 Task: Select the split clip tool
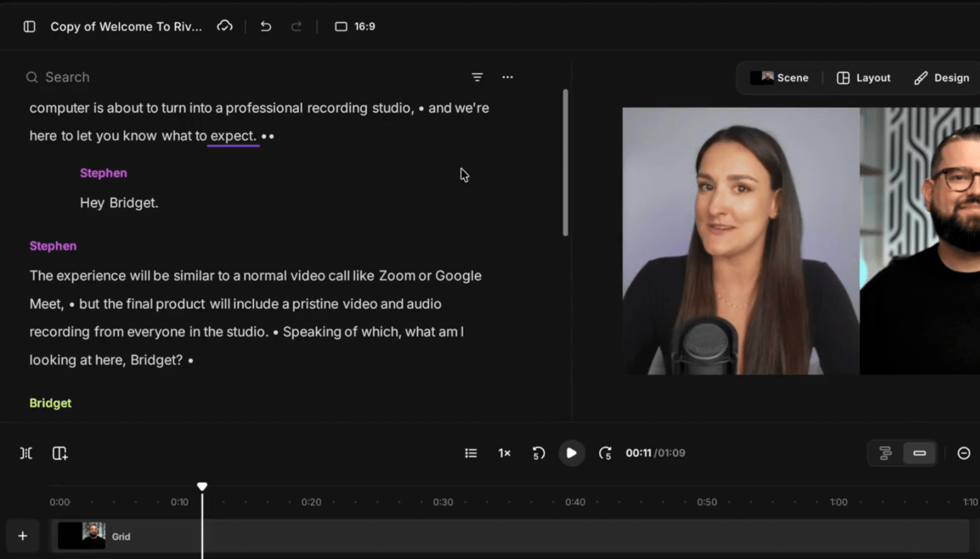(26, 453)
